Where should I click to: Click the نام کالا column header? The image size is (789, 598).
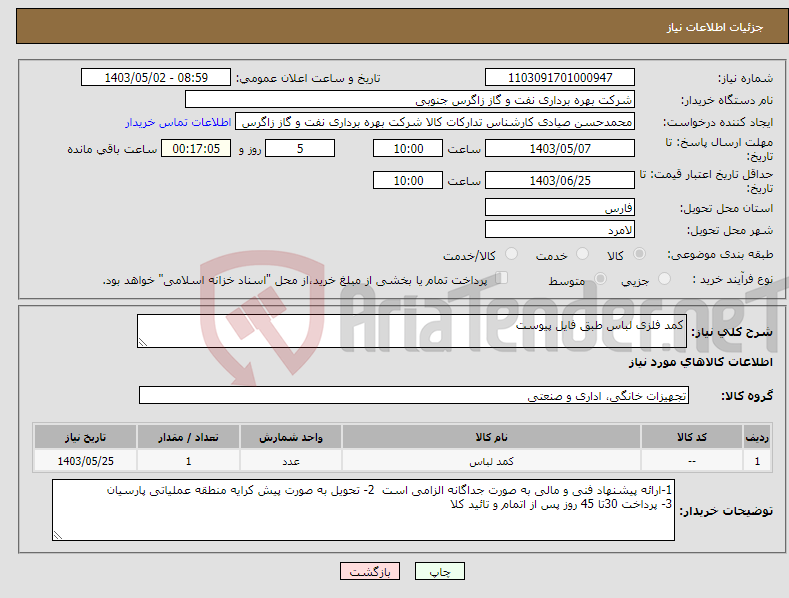click(x=491, y=437)
